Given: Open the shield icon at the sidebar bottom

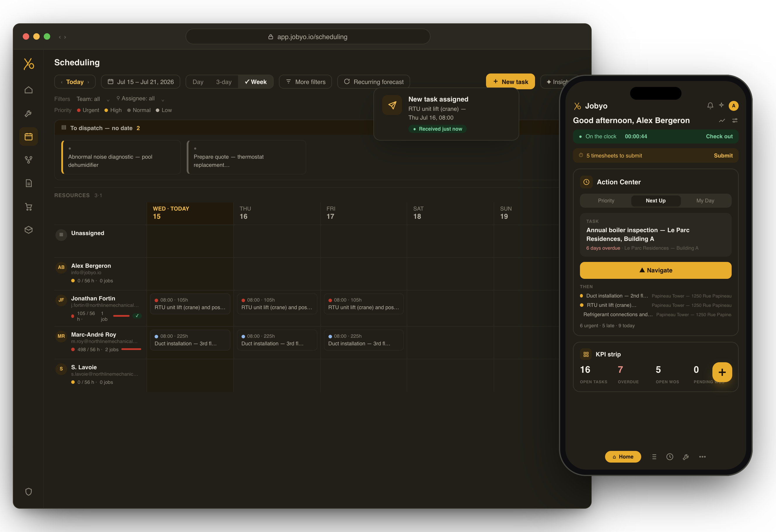Looking at the screenshot, I should pyautogui.click(x=28, y=492).
